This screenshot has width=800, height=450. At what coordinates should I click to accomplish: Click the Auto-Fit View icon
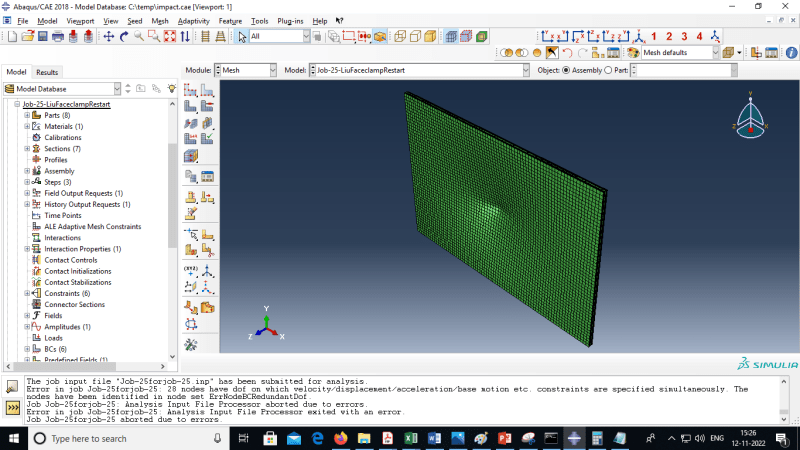click(169, 36)
